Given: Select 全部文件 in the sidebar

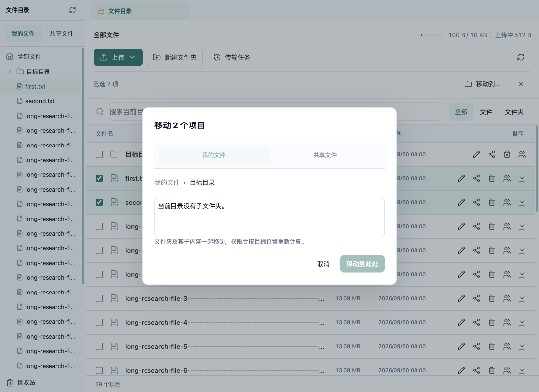Looking at the screenshot, I should pos(29,57).
